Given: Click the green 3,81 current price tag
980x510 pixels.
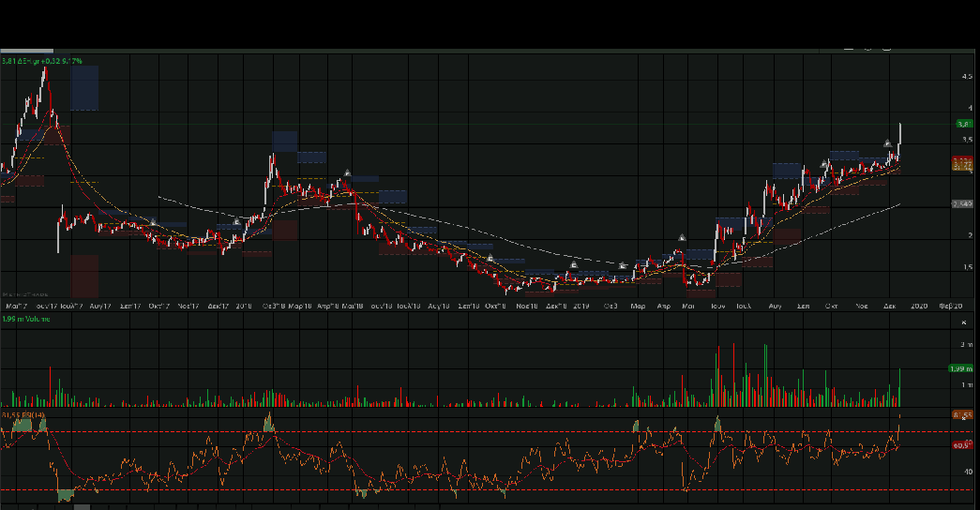Looking at the screenshot, I should click(963, 124).
